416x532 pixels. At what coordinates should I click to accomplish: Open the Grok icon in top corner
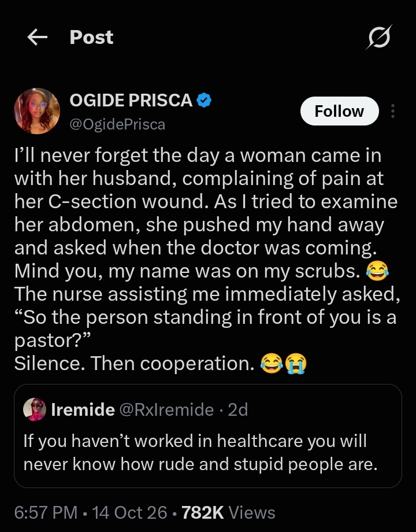[x=378, y=37]
